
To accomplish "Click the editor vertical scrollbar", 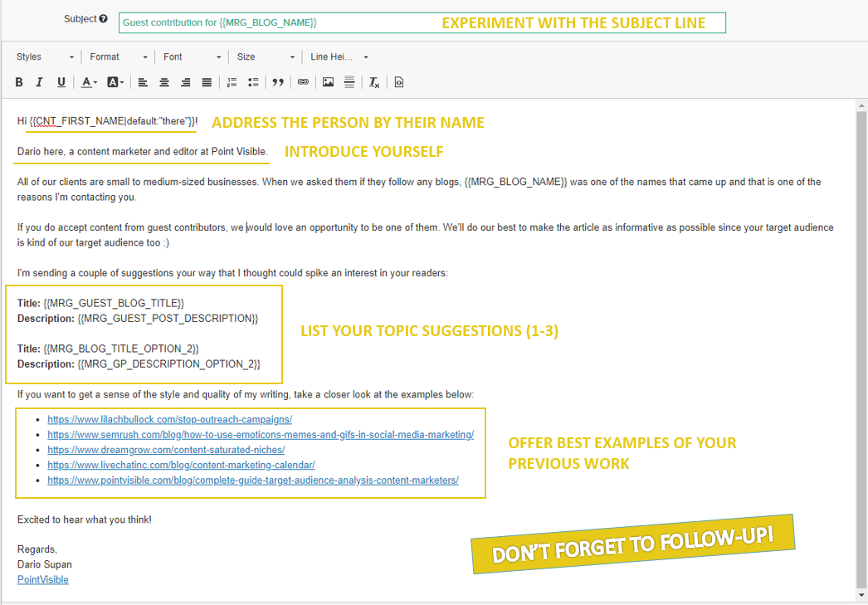I will pyautogui.click(x=861, y=350).
